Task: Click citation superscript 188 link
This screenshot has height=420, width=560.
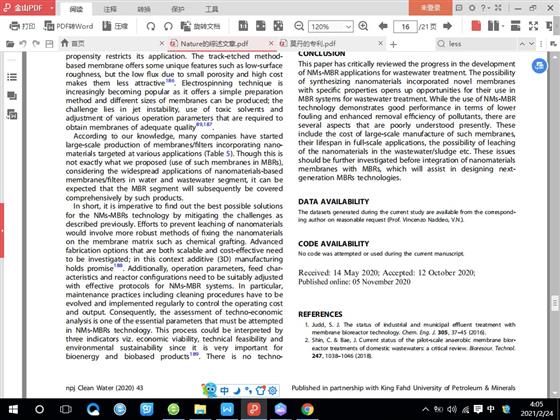Action: coord(118,266)
